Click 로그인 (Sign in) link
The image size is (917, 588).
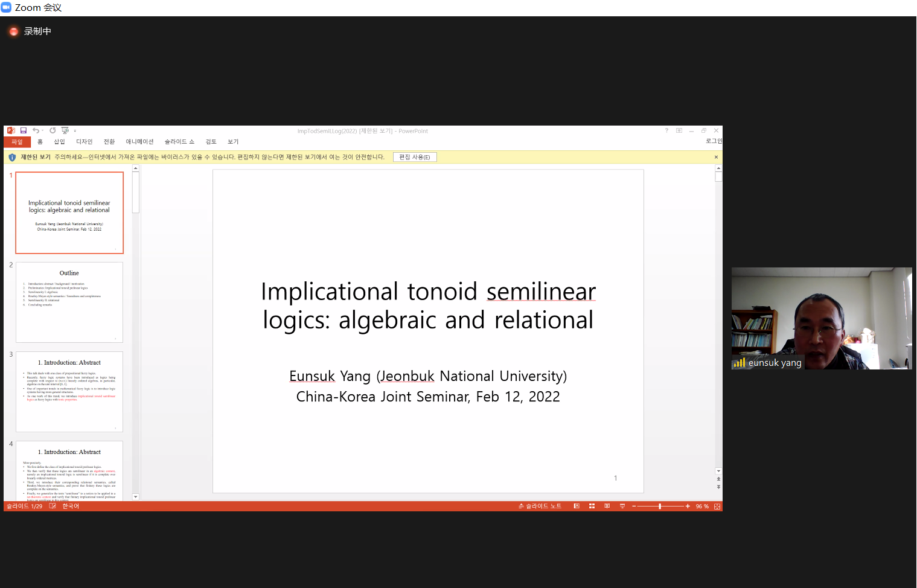(714, 141)
